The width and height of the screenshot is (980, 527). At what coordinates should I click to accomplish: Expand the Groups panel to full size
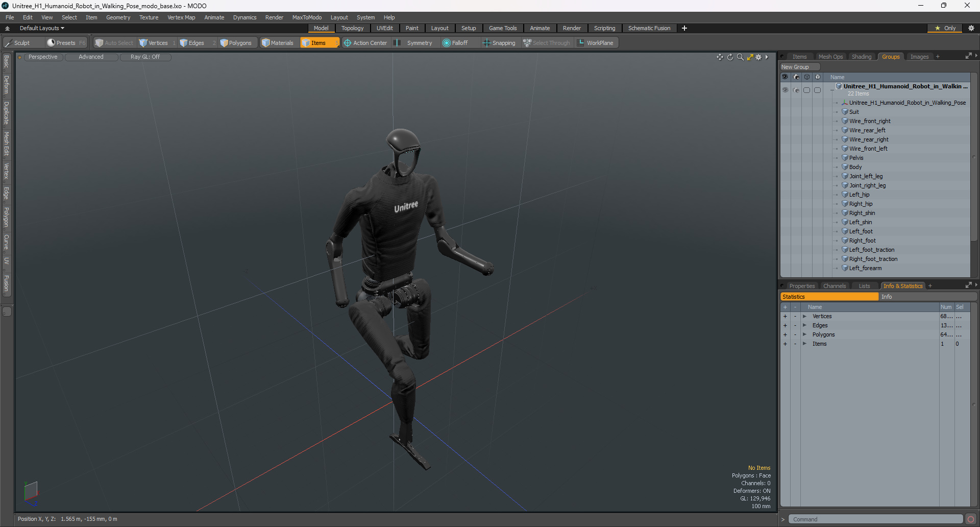[968, 56]
